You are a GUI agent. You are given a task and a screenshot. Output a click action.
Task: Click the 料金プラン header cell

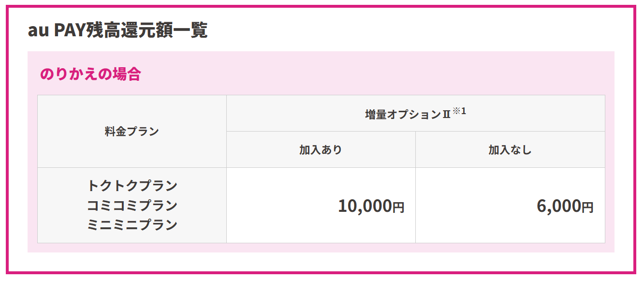pyautogui.click(x=132, y=131)
